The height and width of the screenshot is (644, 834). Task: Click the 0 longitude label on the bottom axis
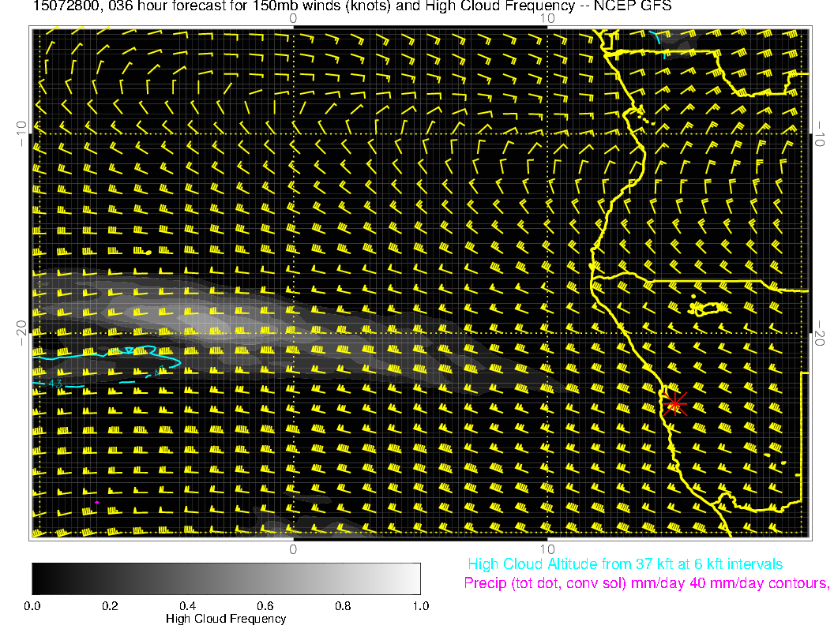292,549
